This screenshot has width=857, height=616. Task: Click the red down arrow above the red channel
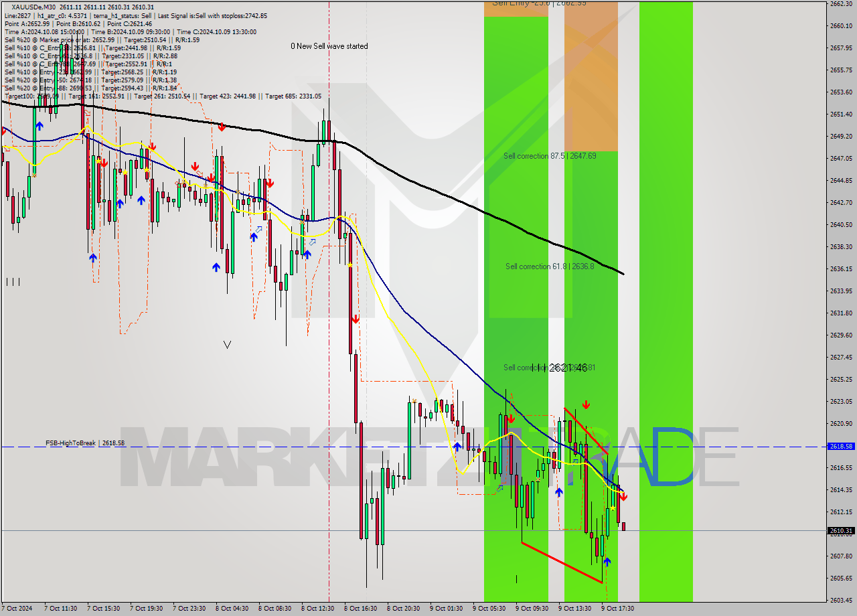586,404
